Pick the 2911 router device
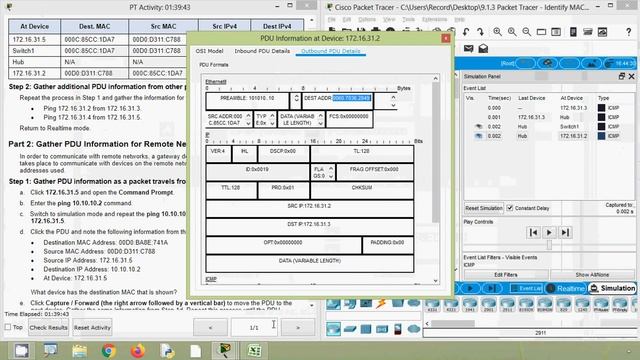 507,304
